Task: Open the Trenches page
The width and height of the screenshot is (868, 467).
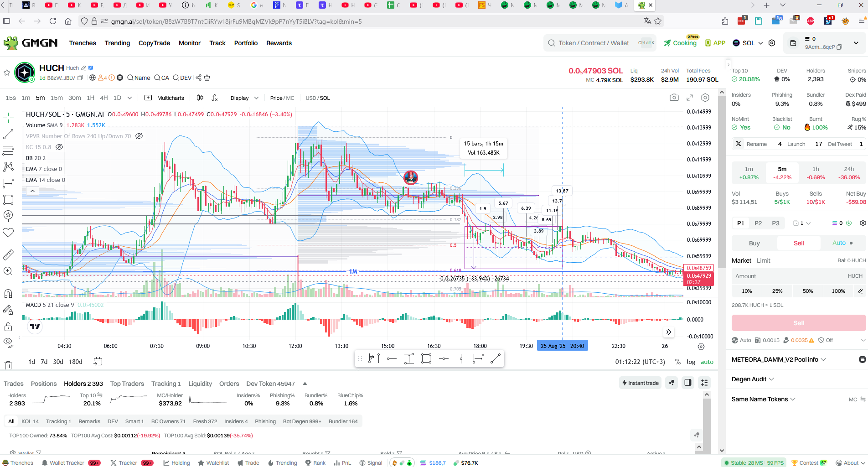Action: pos(83,43)
